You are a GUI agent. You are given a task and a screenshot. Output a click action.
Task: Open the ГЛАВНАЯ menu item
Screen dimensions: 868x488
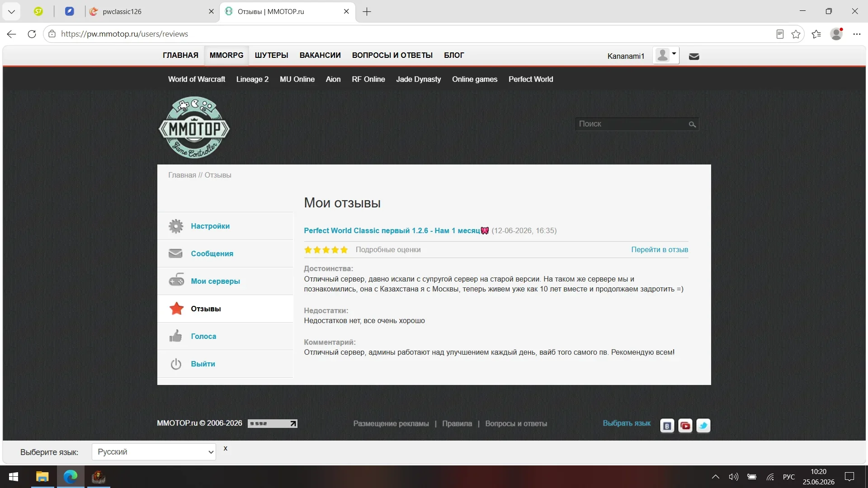click(180, 55)
